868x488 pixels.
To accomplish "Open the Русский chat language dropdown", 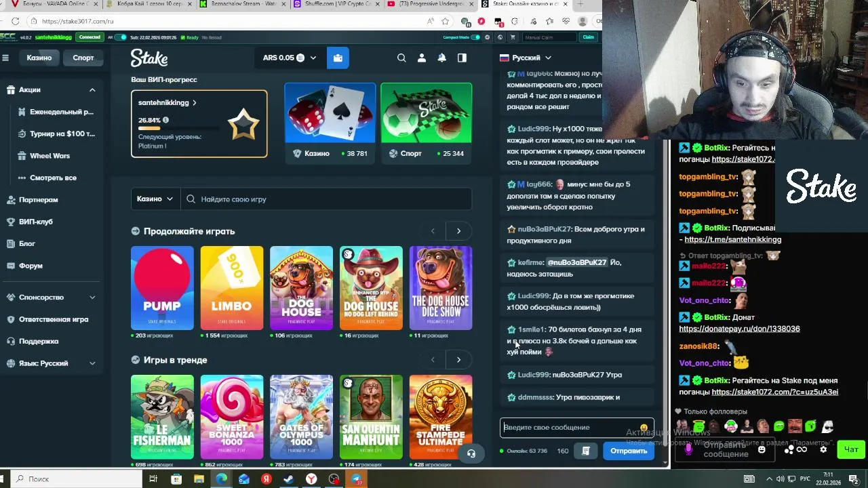I will pyautogui.click(x=526, y=58).
